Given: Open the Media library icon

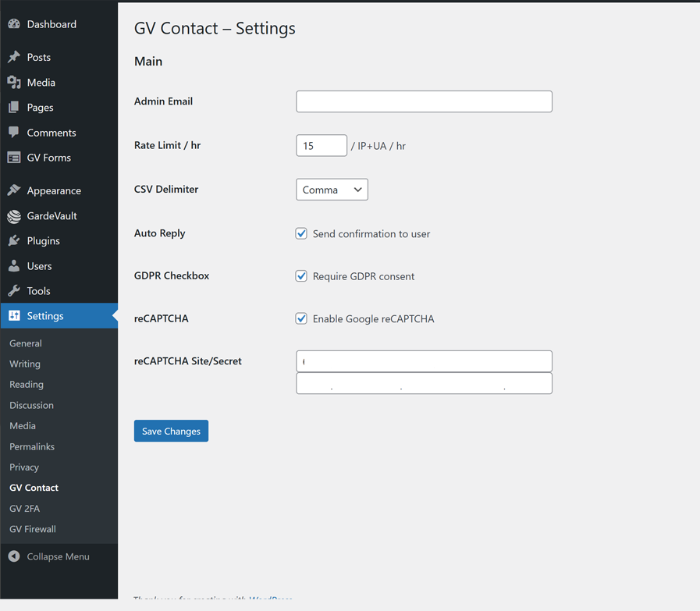Looking at the screenshot, I should 14,82.
